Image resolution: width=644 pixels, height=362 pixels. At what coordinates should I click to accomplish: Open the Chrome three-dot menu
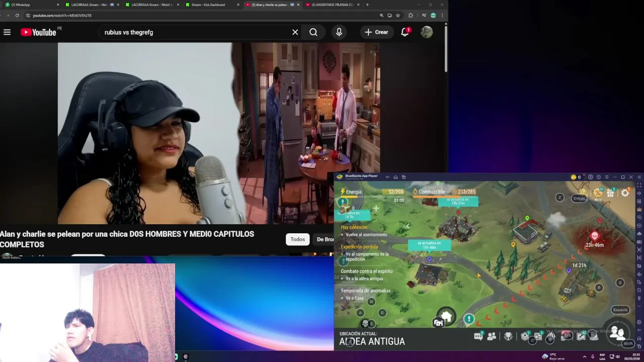[x=442, y=16]
